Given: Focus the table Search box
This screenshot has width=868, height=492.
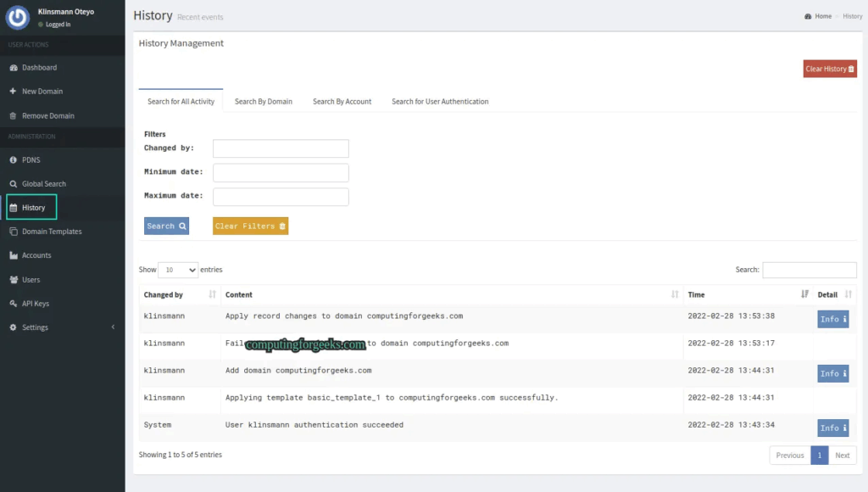Looking at the screenshot, I should tap(810, 270).
